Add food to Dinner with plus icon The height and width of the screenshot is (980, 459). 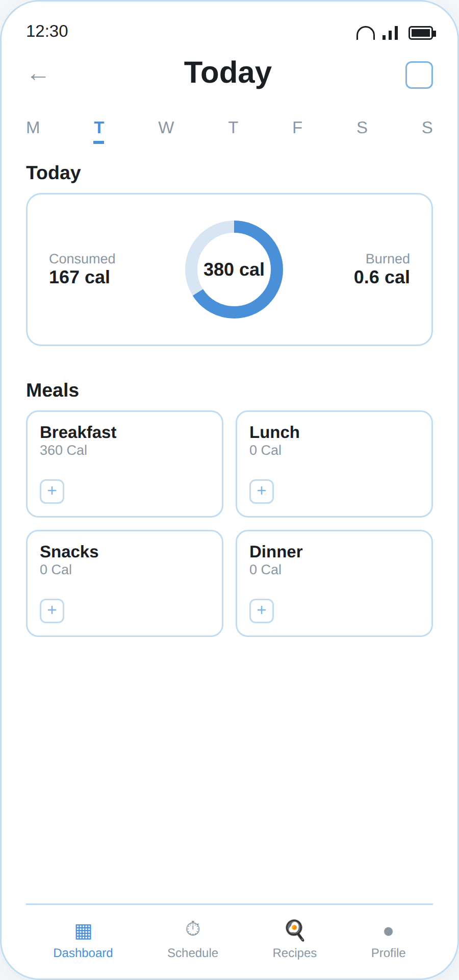(262, 611)
